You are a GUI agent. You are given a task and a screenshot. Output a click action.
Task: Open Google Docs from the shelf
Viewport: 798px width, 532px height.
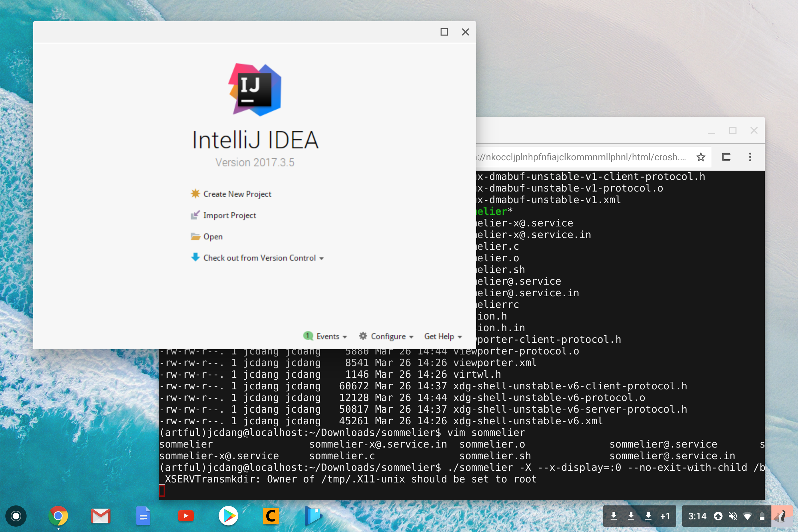[x=143, y=516]
